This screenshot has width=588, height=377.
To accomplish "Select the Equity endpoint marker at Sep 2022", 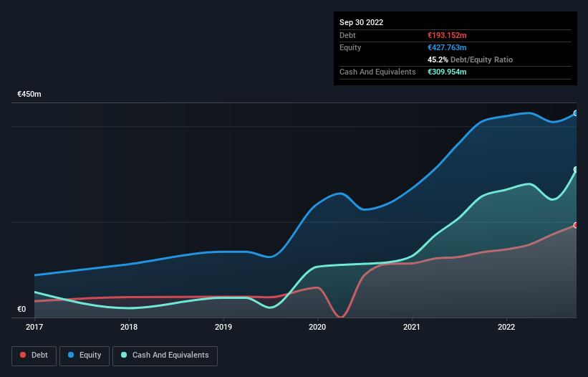I will (x=576, y=113).
